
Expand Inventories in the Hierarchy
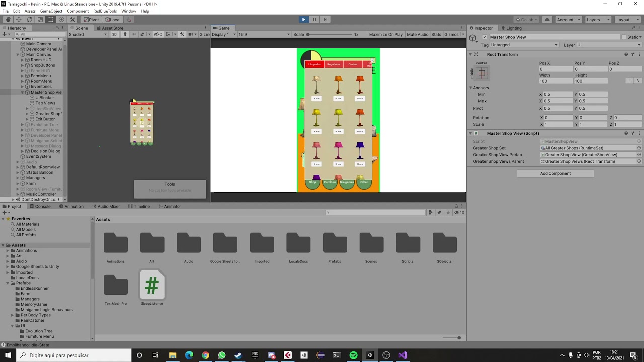(22, 86)
